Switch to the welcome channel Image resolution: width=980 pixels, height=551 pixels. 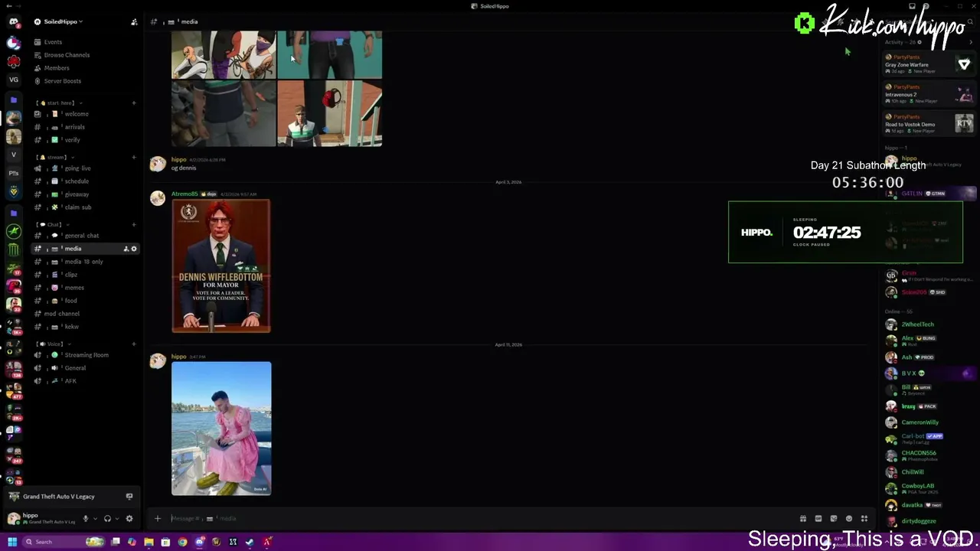[86, 114]
